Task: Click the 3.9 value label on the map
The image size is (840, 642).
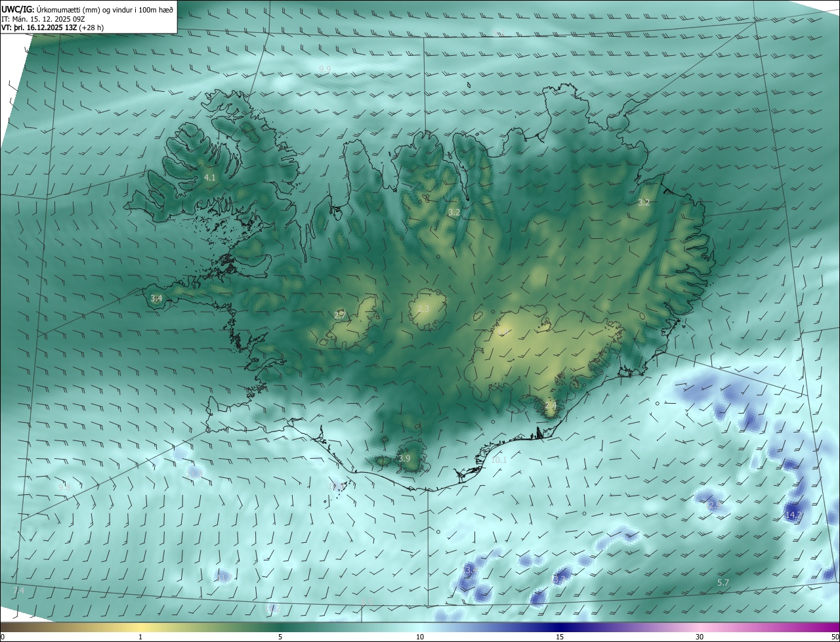Action: 404,459
